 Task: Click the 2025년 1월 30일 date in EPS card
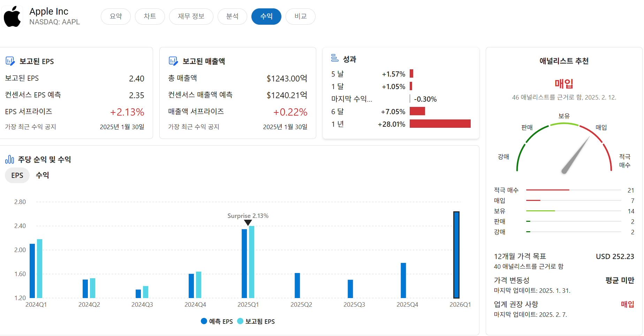[x=122, y=127]
